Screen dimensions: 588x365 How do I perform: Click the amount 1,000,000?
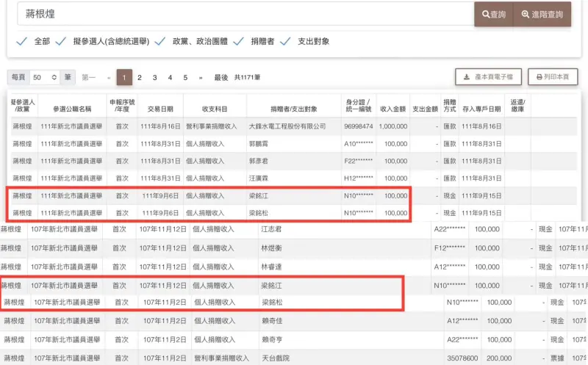point(393,126)
